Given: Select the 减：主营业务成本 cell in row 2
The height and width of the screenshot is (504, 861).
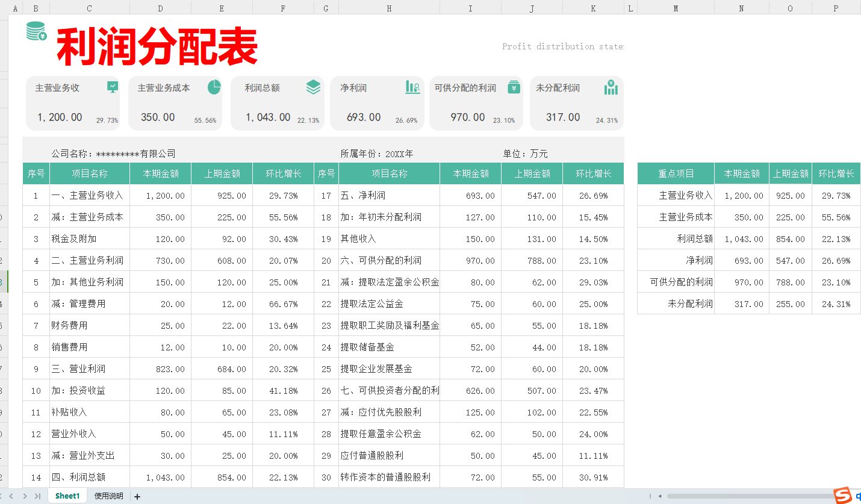Looking at the screenshot, I should click(x=90, y=217).
